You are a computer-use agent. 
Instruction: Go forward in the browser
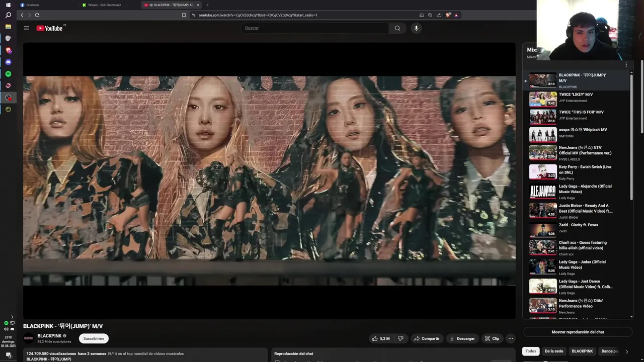(x=29, y=15)
